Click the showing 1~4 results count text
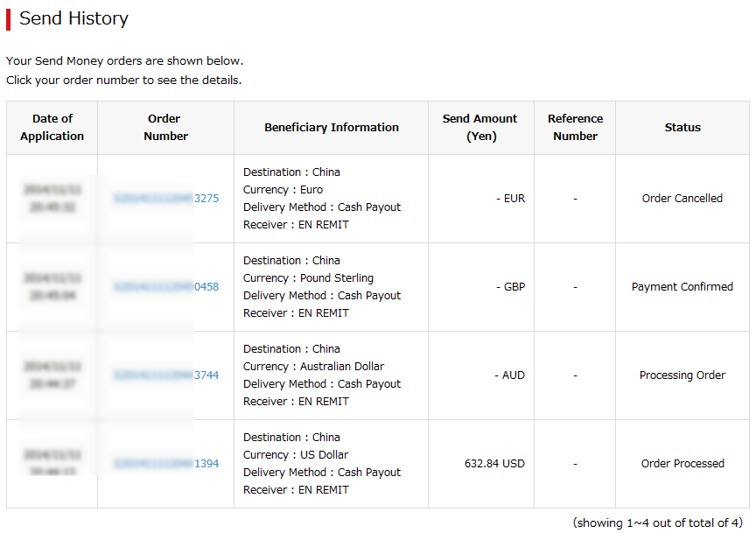The image size is (756, 533). 658,522
